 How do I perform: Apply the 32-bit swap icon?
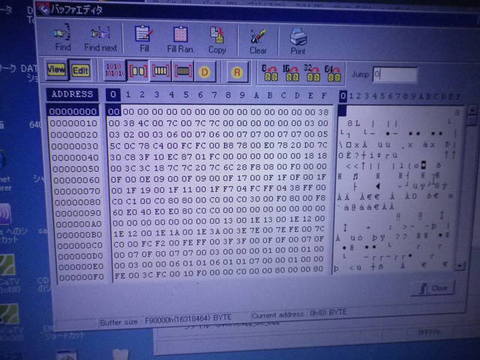312,73
